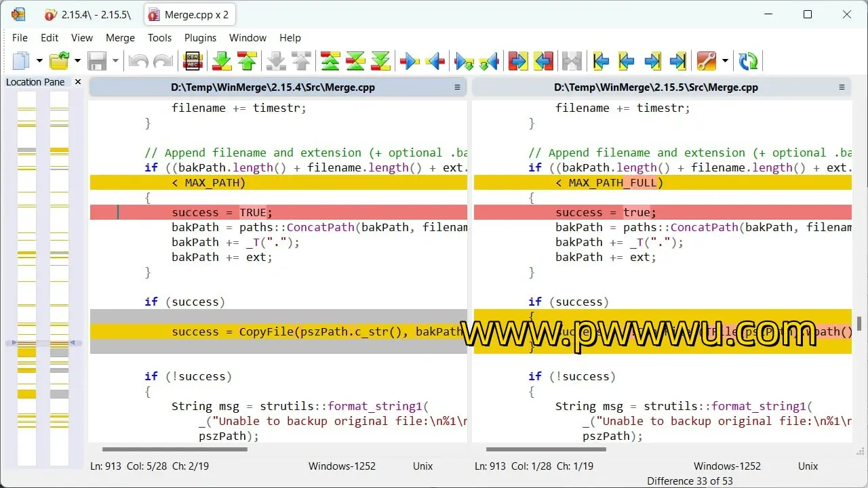Open left pane header menu for 2.15.4 Merge.cpp
Screen dimensions: 868x488
(457, 87)
